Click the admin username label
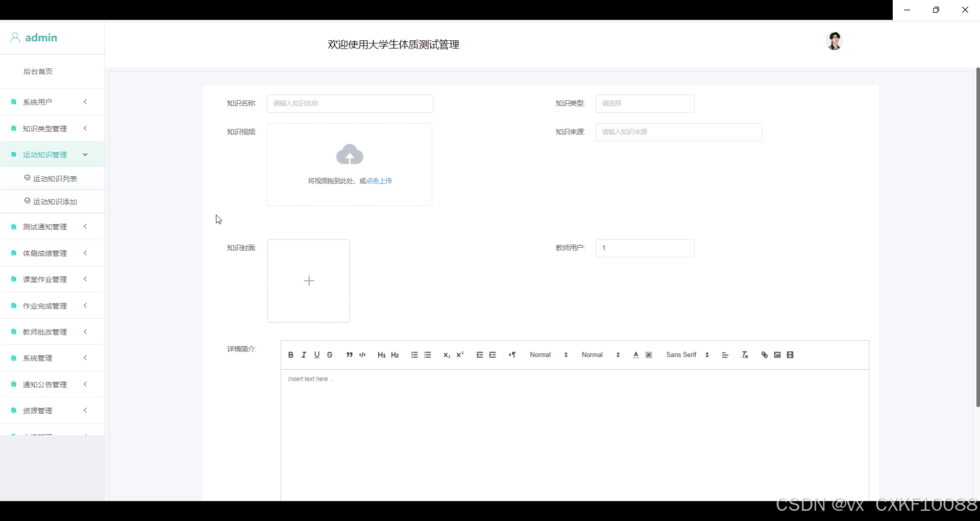980x521 pixels. 41,38
